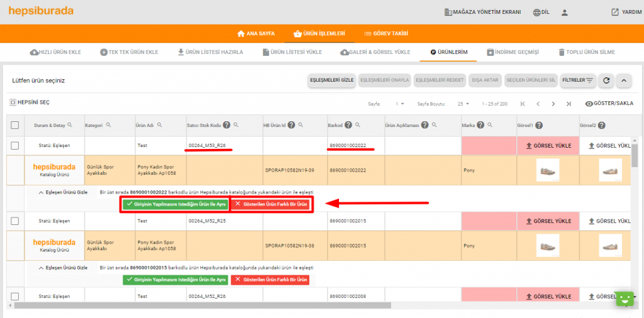Jump to the last page arrow
The width and height of the screenshot is (644, 318).
point(569,104)
